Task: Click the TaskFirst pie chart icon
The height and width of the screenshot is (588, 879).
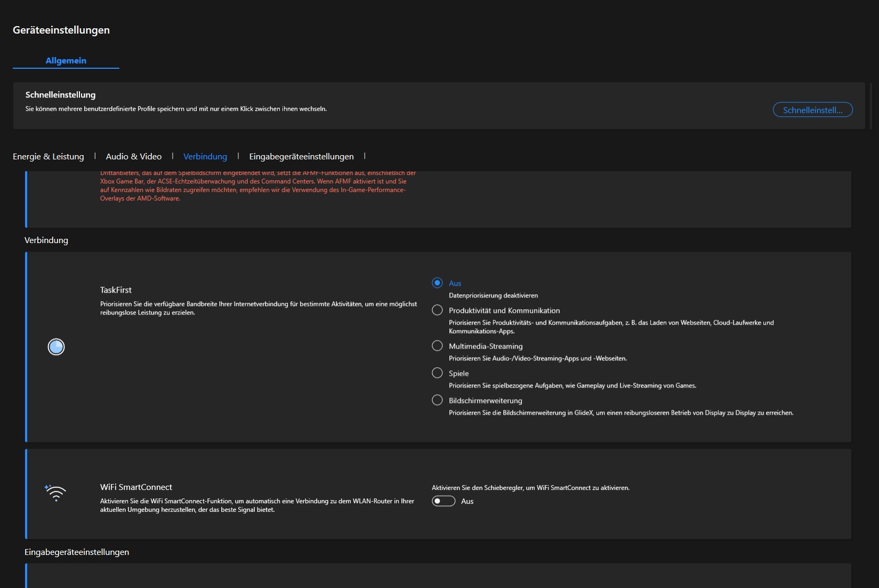Action: point(56,347)
